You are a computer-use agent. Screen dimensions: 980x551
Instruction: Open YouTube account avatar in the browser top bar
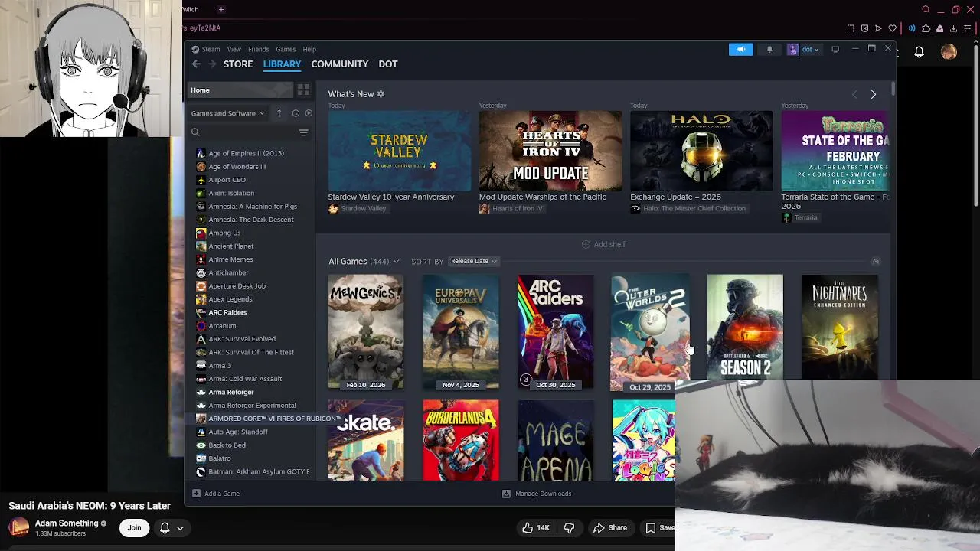[949, 52]
